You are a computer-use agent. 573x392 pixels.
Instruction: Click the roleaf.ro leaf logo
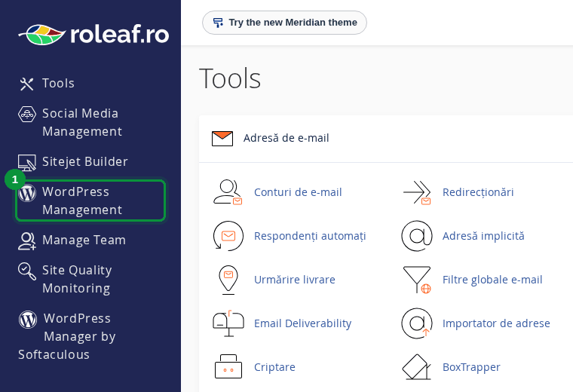(x=42, y=35)
